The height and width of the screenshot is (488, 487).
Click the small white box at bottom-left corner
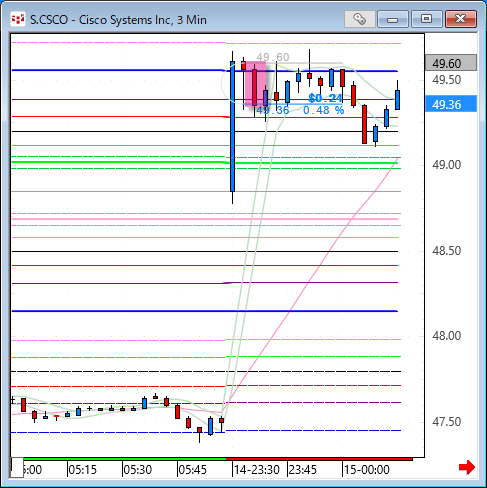coord(17,468)
